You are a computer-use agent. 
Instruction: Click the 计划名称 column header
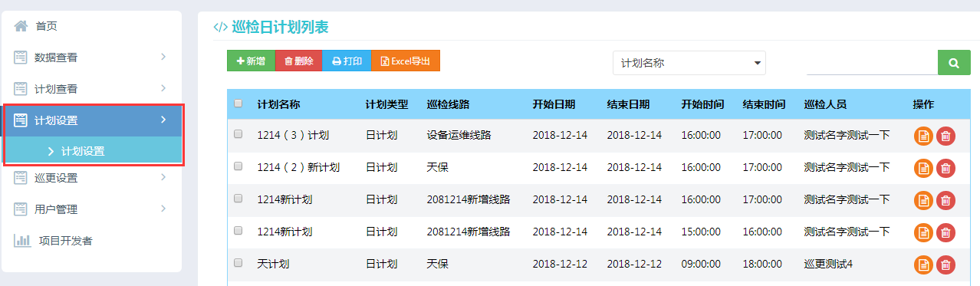point(278,104)
